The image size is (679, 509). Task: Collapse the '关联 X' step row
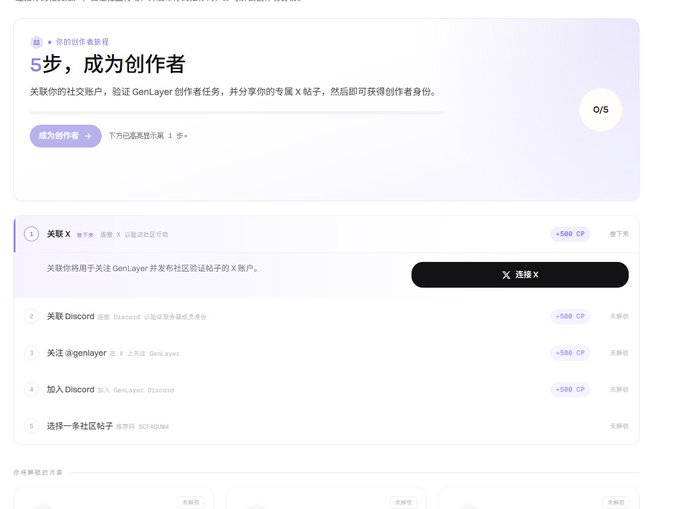[x=327, y=234]
